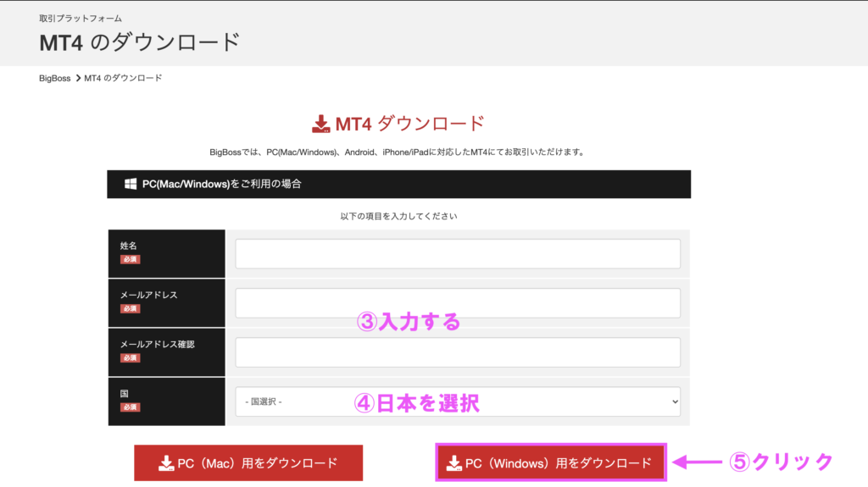This screenshot has width=868, height=487.
Task: Click PC(Mac/Windows)をご利用の場合 header text
Action: [221, 184]
